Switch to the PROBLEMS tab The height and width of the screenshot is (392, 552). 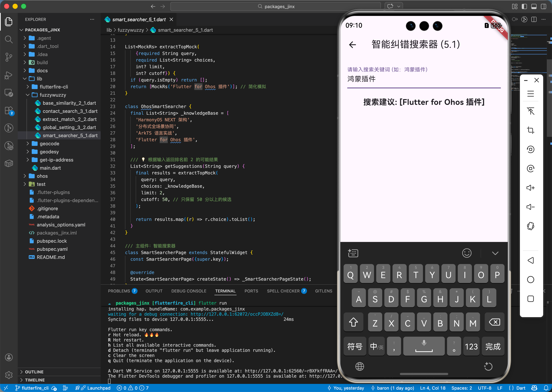point(119,291)
